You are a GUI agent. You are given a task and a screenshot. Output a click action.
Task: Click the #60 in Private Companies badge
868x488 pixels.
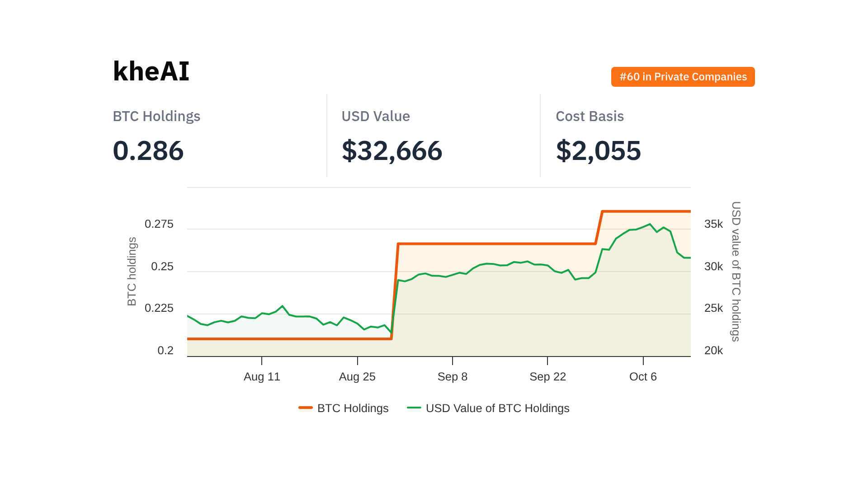click(x=683, y=77)
